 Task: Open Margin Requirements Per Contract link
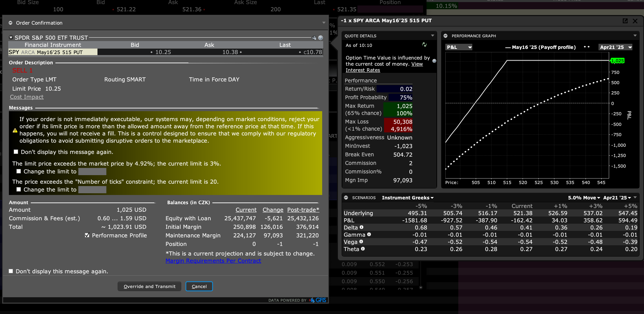pos(213,261)
